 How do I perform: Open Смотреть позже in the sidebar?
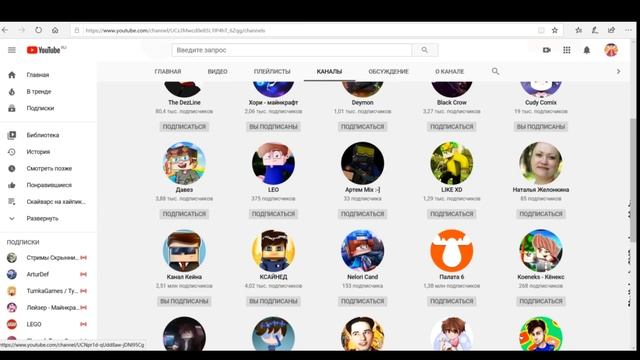coord(48,169)
